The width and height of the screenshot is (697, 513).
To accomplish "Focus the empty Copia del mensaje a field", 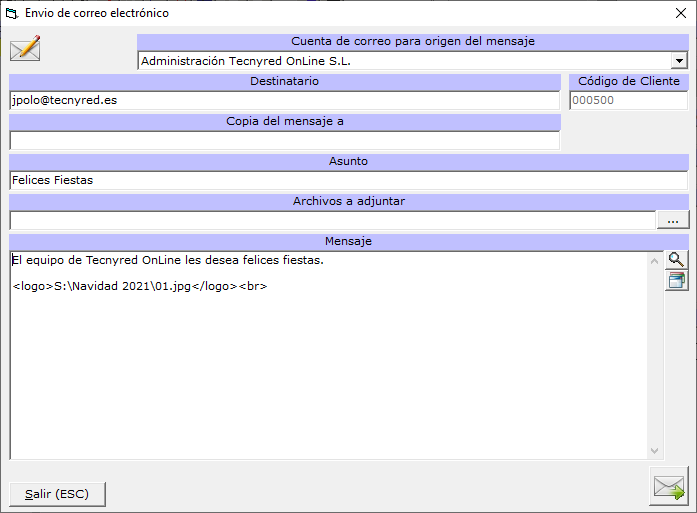I will 284,140.
